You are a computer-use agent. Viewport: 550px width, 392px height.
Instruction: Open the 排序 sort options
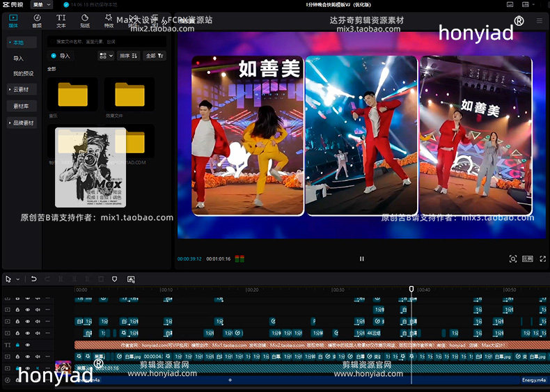[x=128, y=56]
